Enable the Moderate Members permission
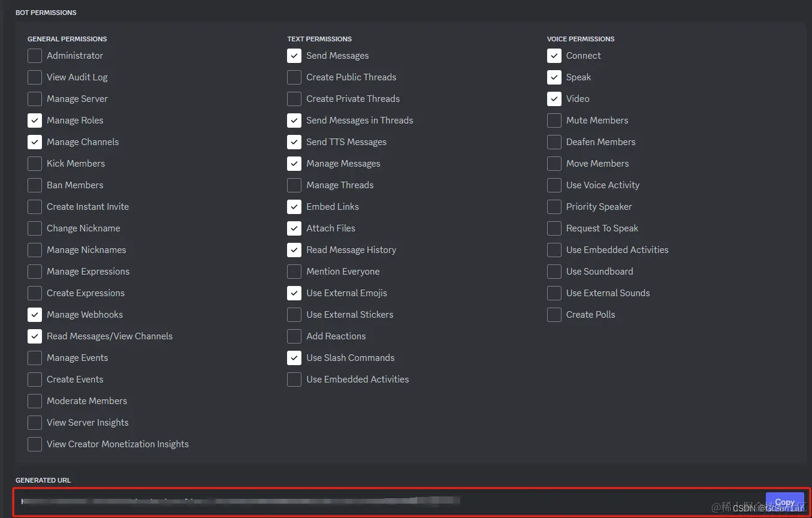Viewport: 812px width, 518px height. tap(35, 401)
